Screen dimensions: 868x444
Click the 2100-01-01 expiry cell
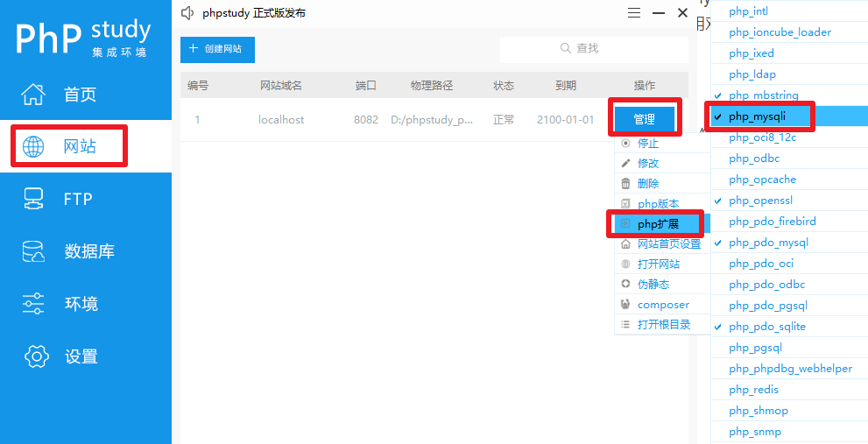click(565, 120)
